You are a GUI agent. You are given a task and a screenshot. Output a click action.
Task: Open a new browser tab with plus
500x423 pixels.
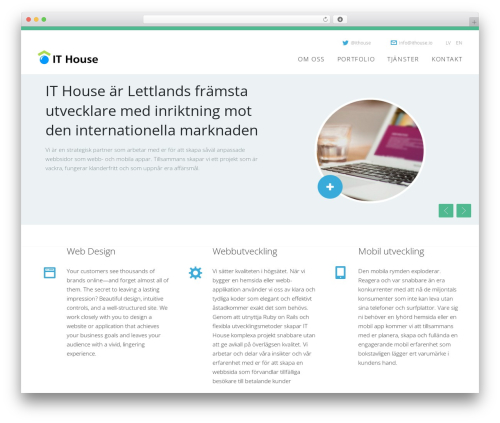click(474, 22)
